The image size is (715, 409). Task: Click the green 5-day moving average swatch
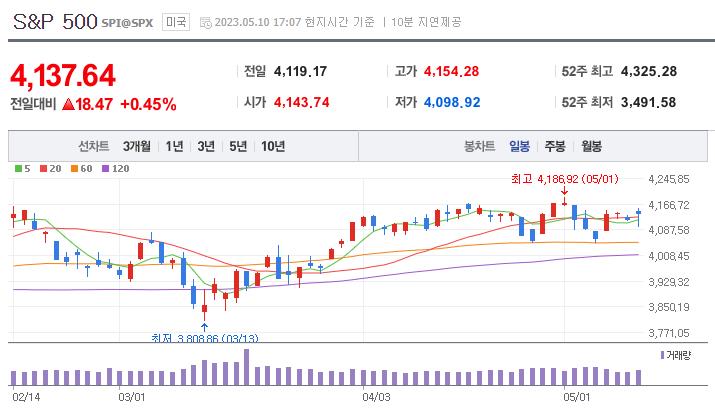click(18, 169)
